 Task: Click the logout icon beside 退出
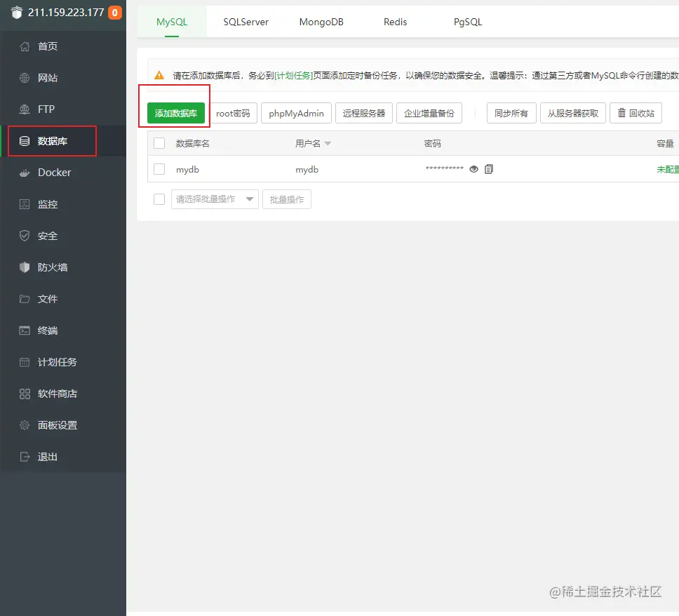click(x=25, y=457)
